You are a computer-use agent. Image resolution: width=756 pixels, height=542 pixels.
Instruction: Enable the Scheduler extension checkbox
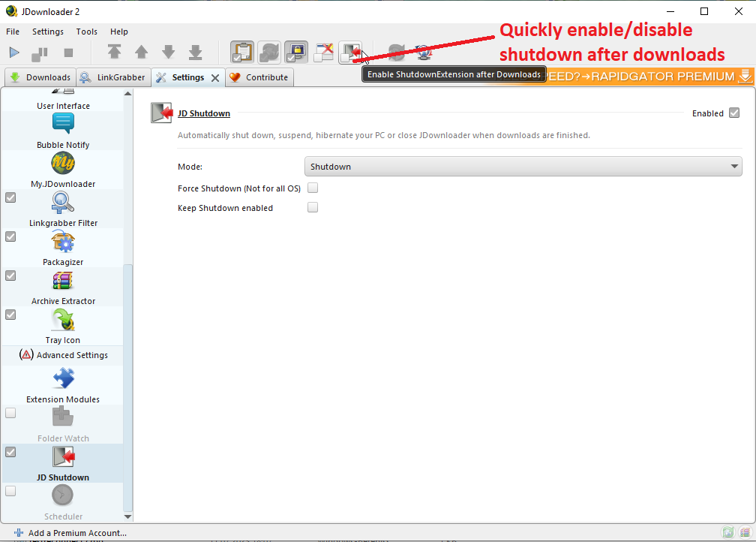10,491
